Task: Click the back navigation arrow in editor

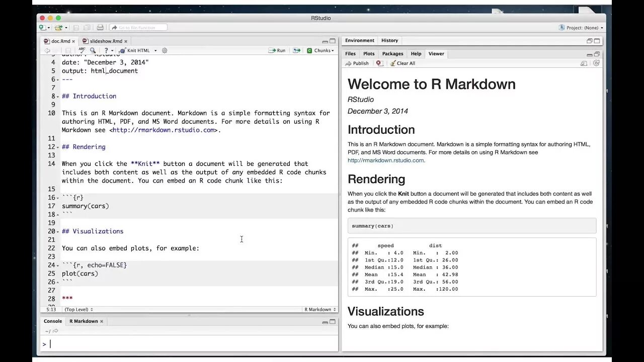Action: (x=47, y=50)
